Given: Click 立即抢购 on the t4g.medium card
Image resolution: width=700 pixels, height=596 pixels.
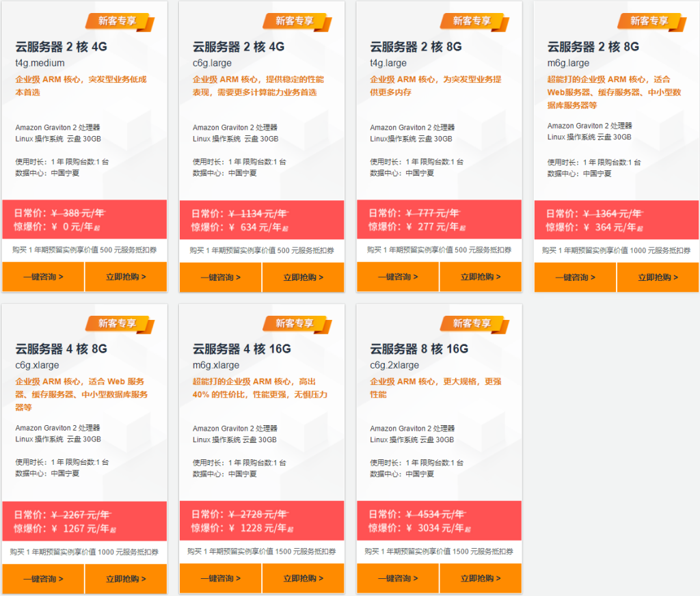Looking at the screenshot, I should pyautogui.click(x=126, y=277).
